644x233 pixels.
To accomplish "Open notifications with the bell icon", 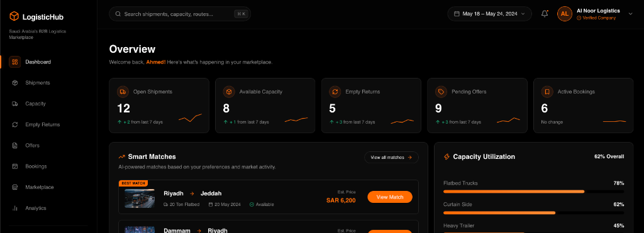I will pos(545,14).
